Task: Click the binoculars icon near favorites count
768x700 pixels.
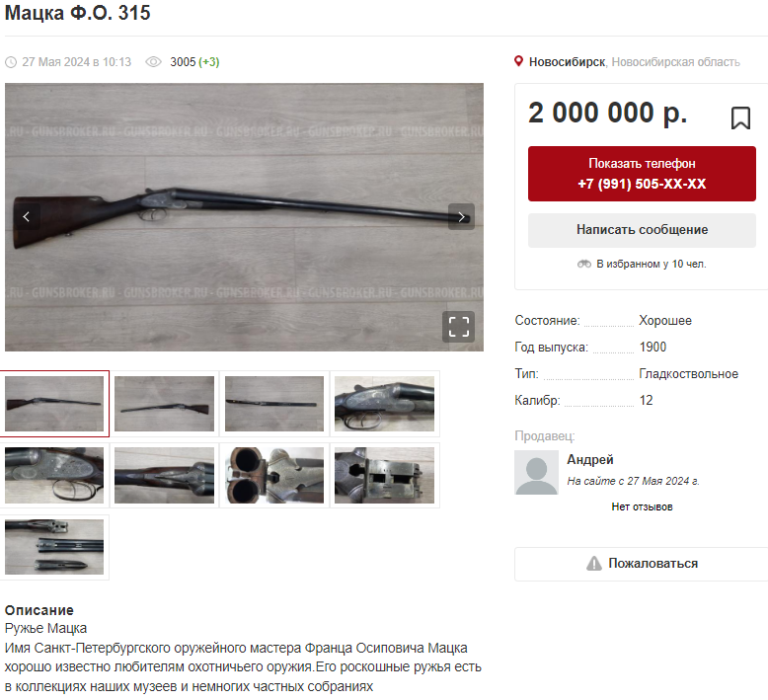Action: 583,264
